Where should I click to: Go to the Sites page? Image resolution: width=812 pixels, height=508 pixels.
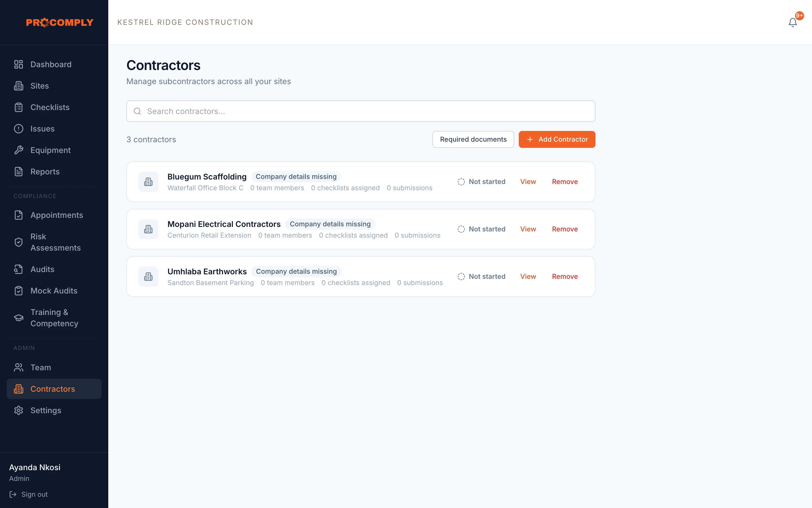[54, 86]
